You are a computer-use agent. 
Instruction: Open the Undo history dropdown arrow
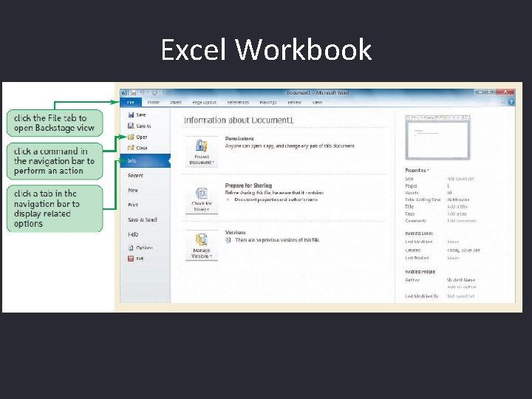[x=148, y=92]
